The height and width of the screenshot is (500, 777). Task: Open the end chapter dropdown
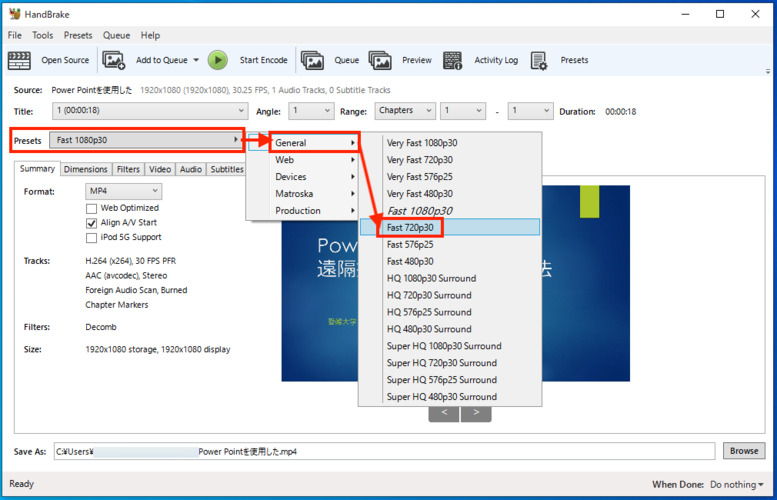point(530,111)
